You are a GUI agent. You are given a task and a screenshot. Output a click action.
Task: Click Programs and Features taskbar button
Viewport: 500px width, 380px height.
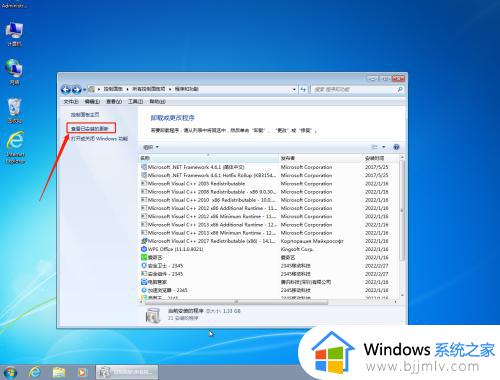point(127,372)
